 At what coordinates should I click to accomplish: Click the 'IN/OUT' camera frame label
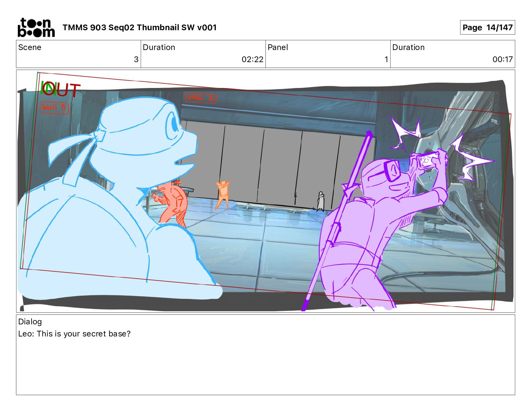[60, 89]
